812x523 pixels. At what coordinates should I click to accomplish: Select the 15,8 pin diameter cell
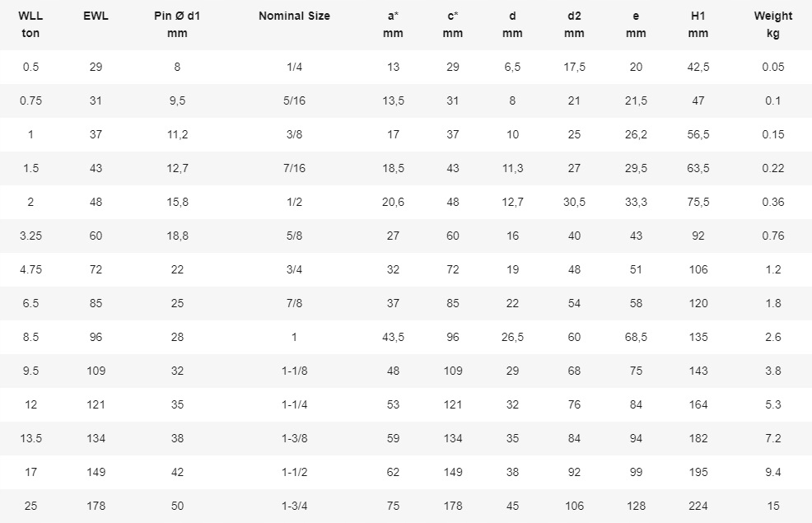[177, 202]
